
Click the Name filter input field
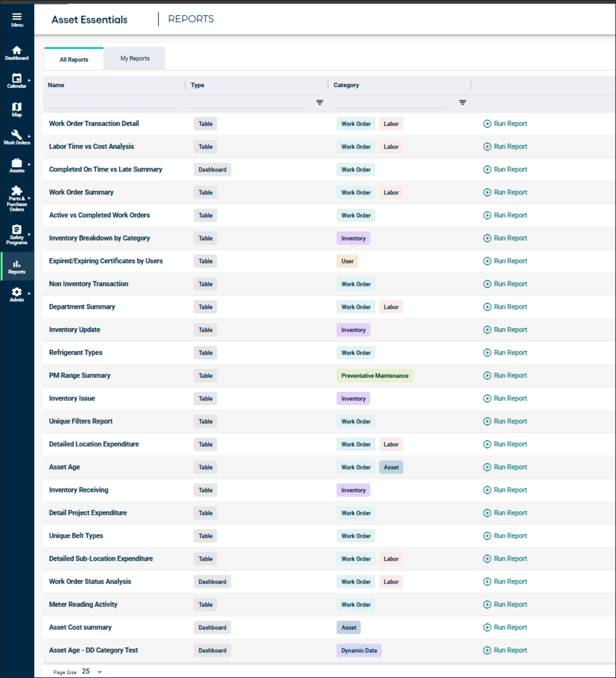point(114,103)
